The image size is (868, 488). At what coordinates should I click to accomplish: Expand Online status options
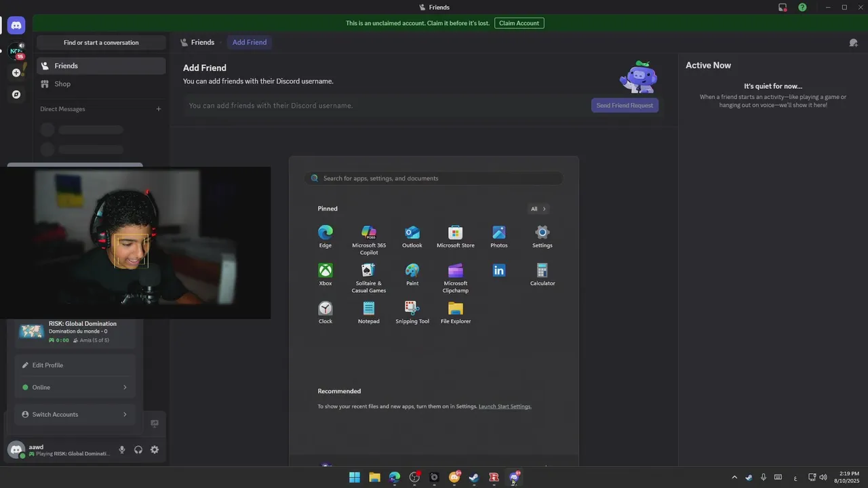pos(75,388)
